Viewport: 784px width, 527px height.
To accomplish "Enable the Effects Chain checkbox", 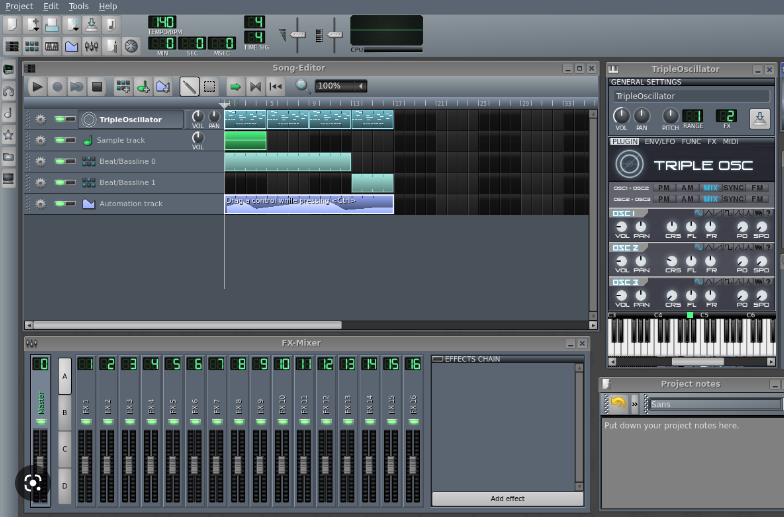I will [x=438, y=359].
